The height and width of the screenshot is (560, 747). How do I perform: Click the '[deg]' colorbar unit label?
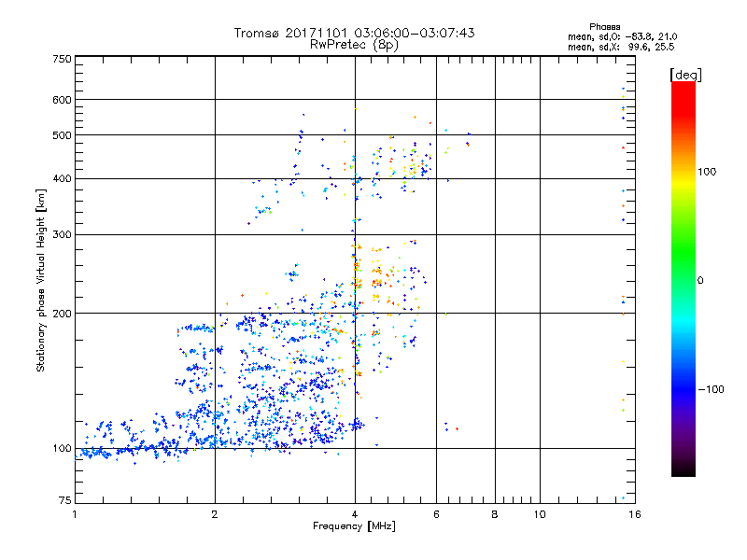click(685, 75)
